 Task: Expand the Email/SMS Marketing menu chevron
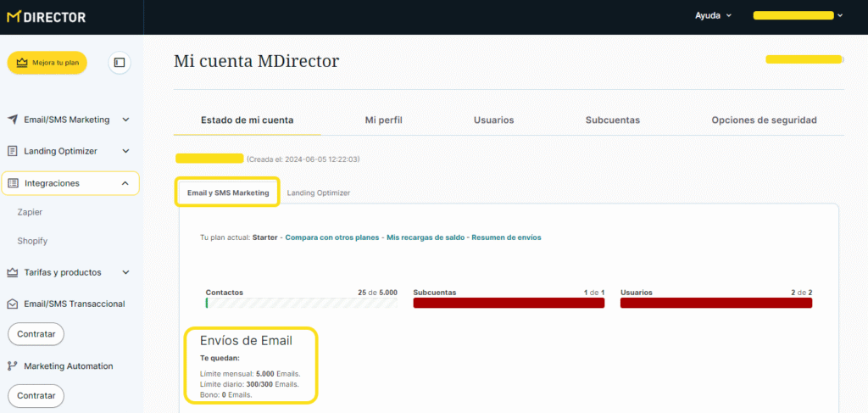(125, 120)
